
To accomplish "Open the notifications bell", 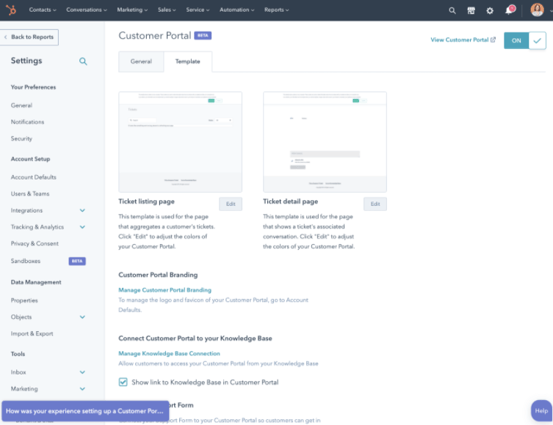I will pyautogui.click(x=509, y=10).
